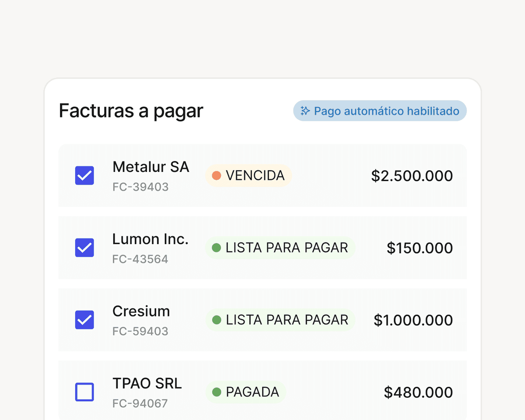This screenshot has width=525, height=420.
Task: Click invoice number FC-43564
Action: 140,259
